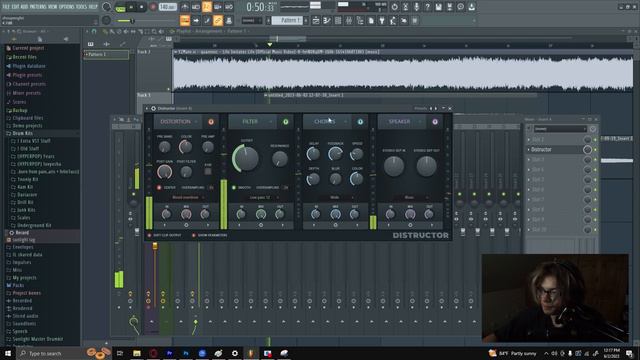Click the undo history icon in top toolbar
This screenshot has width=640, height=360.
pyautogui.click(x=394, y=7)
